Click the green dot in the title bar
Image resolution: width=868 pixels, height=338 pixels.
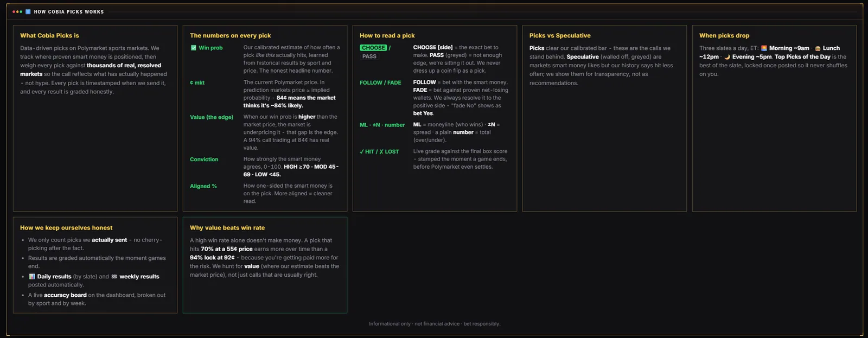coord(21,11)
